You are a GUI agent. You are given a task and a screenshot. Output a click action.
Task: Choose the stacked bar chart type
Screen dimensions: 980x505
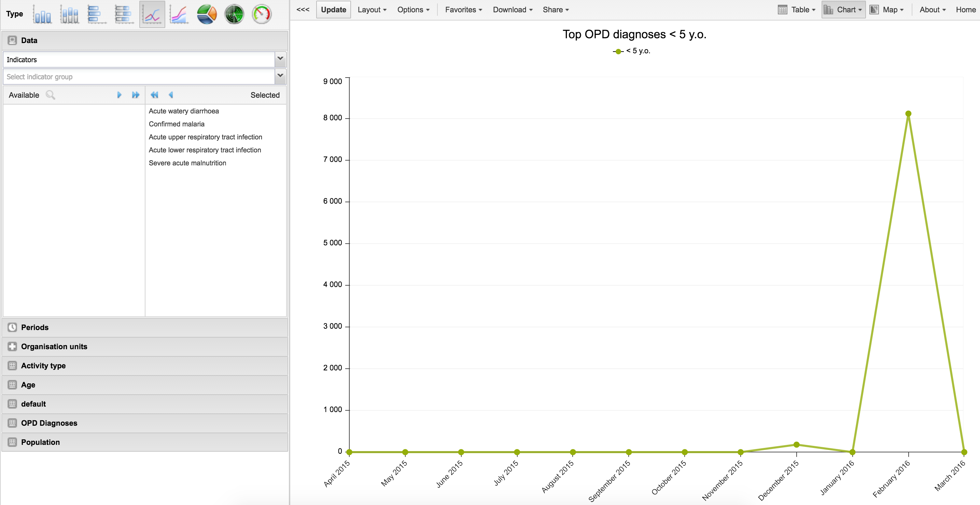click(x=124, y=14)
